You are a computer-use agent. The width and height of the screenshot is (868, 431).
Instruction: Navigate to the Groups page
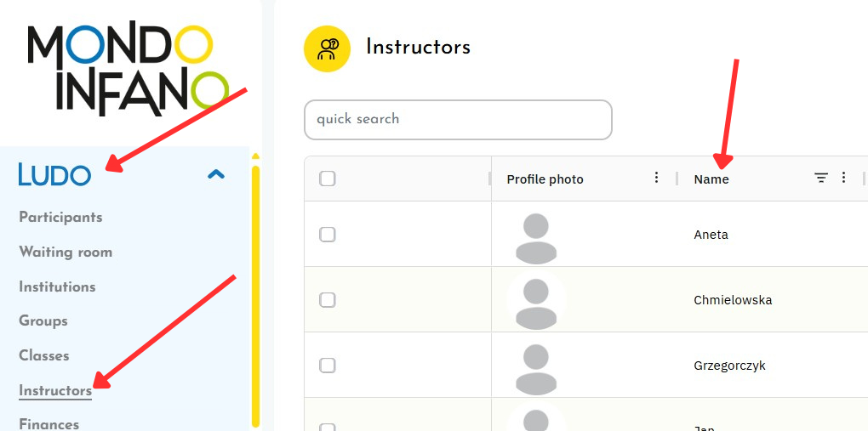43,320
